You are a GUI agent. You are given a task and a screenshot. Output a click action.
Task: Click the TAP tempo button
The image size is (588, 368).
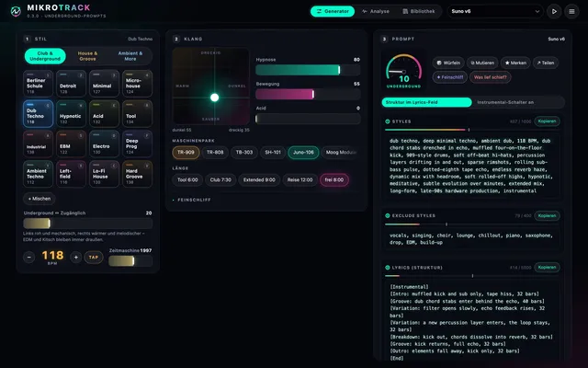(94, 258)
